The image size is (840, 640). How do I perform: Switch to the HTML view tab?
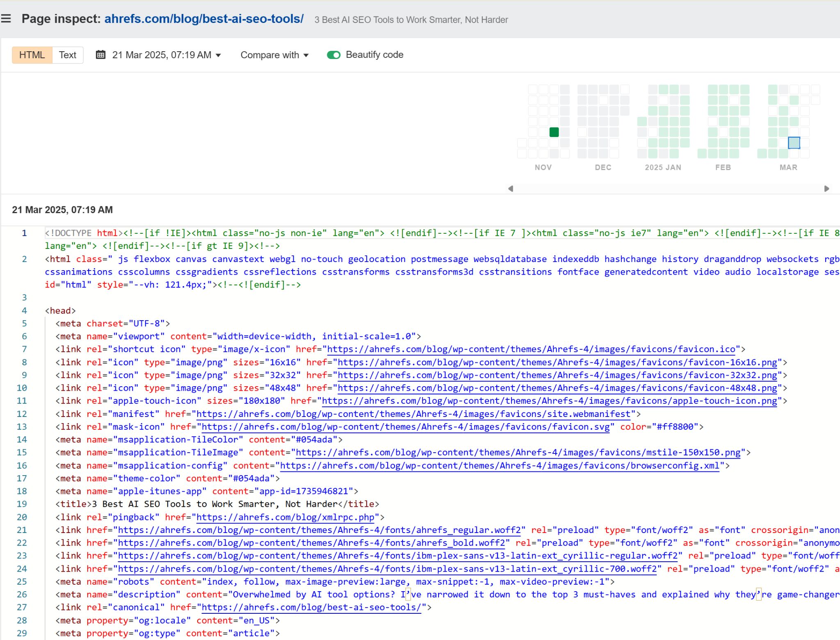[x=32, y=55]
